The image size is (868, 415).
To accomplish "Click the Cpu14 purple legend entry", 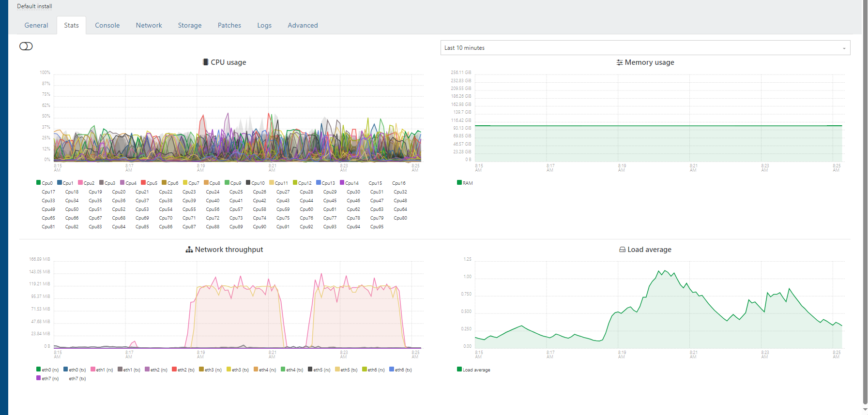I will click(x=349, y=183).
